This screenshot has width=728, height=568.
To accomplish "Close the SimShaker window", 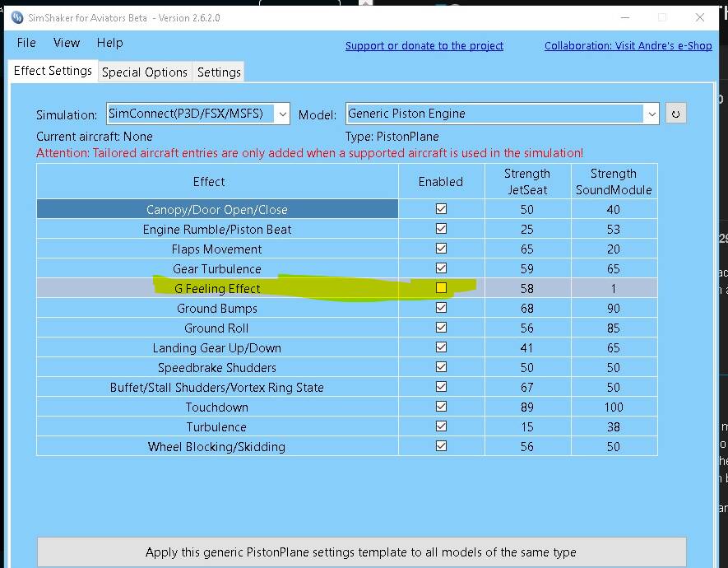I will click(700, 17).
